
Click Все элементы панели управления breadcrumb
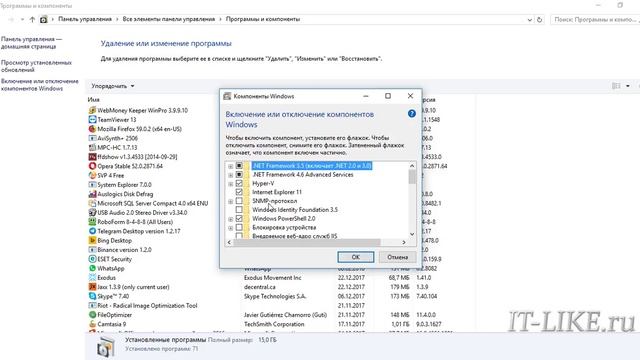coord(169,19)
